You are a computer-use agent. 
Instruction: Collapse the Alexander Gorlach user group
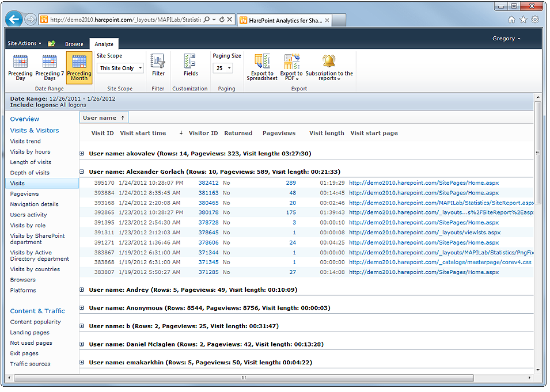(82, 172)
